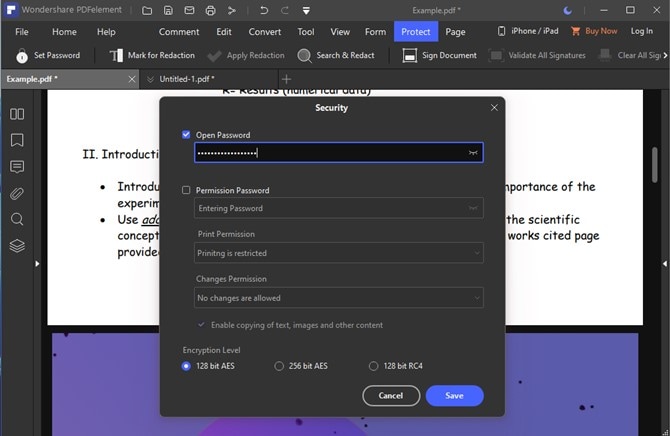Switch to the Tool tab
The width and height of the screenshot is (670, 436).
point(306,32)
